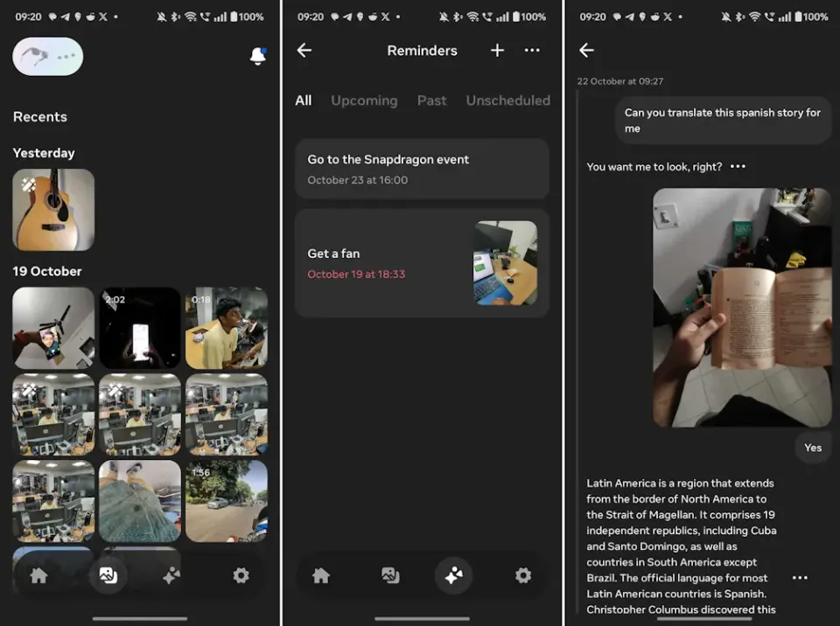
Task: Open the 1:56 street video thumbnail
Action: (x=227, y=501)
